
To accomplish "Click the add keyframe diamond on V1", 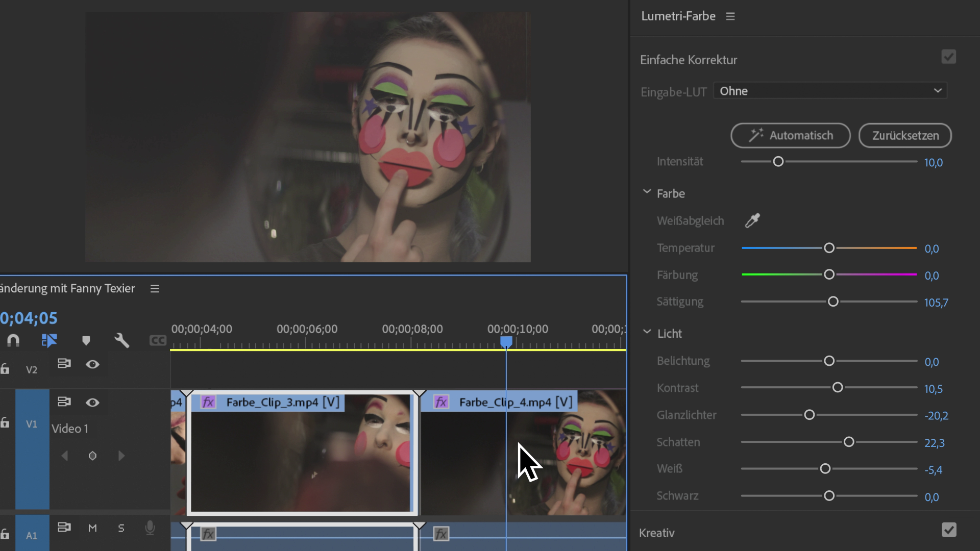I will coord(92,456).
